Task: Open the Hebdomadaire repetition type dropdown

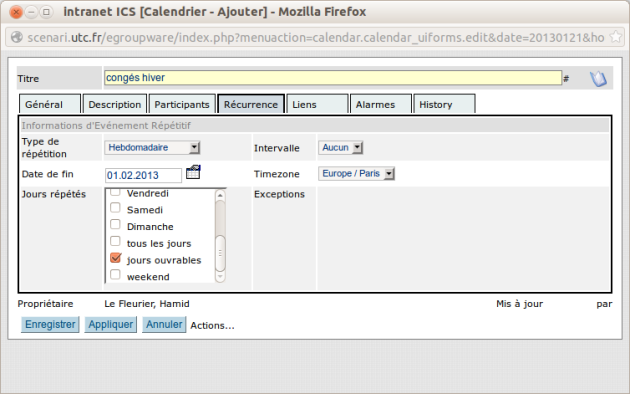Action: point(152,148)
